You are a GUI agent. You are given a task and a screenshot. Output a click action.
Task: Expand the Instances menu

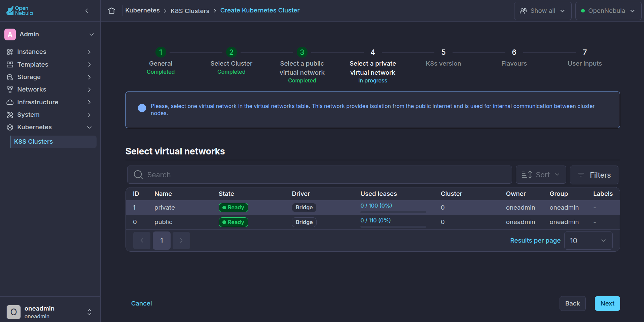[89, 52]
